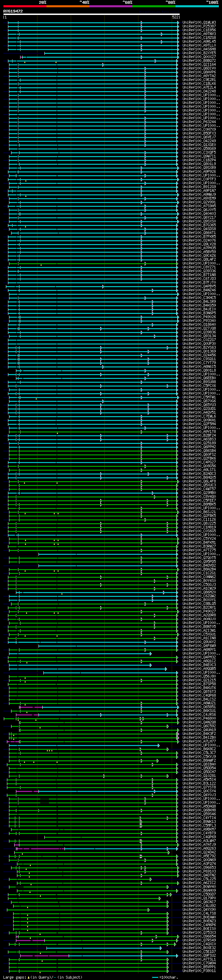Click the UniRef100_B3RW27 label
The image size is (222, 980).
pyautogui.click(x=199, y=547)
